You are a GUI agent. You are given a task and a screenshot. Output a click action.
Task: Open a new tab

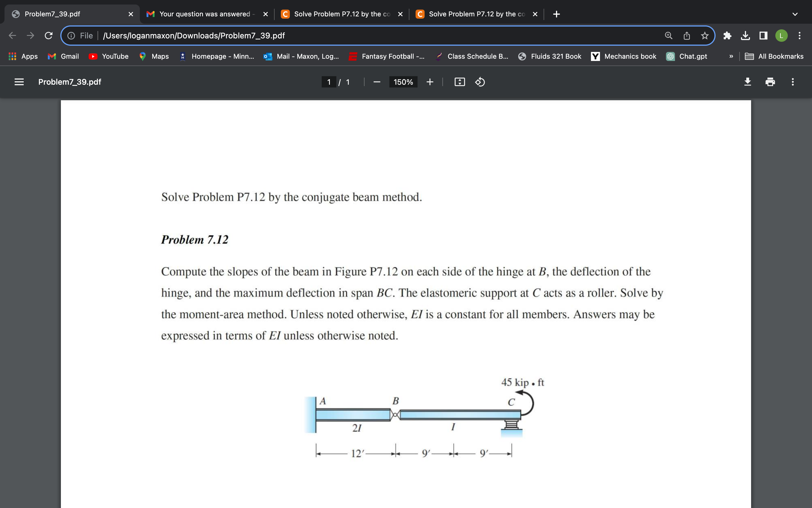pos(556,14)
